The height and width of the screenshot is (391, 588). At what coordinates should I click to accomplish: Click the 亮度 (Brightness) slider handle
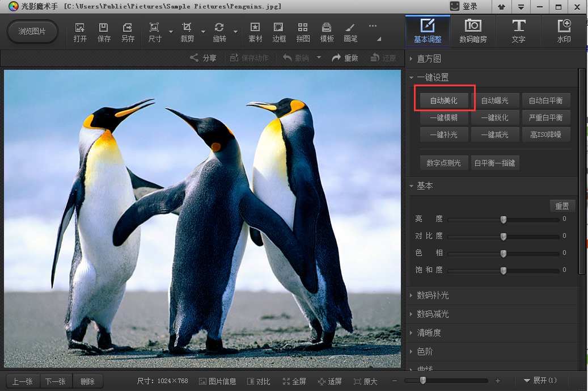[503, 220]
